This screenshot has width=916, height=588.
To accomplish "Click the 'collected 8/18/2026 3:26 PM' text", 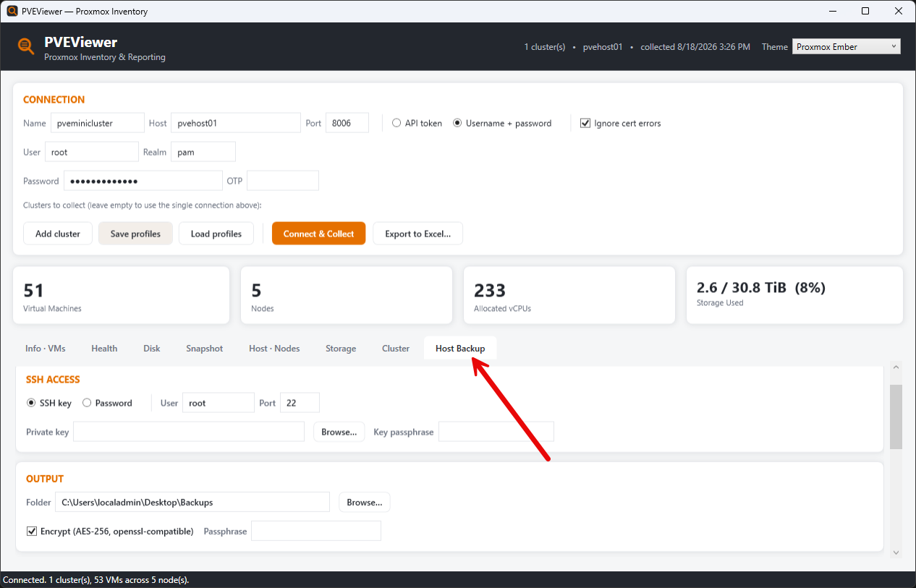I will click(x=695, y=46).
